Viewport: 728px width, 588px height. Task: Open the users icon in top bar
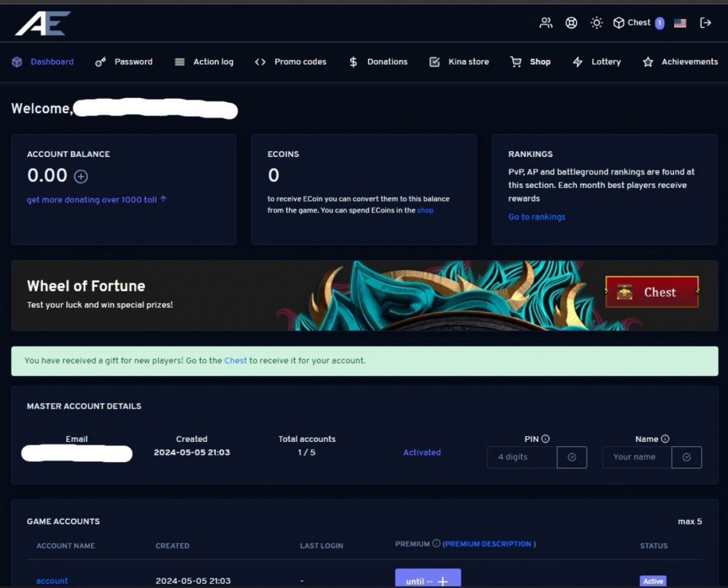546,23
